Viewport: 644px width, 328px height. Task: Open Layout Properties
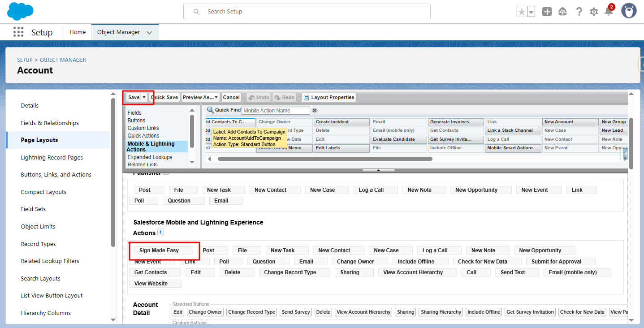tap(328, 97)
